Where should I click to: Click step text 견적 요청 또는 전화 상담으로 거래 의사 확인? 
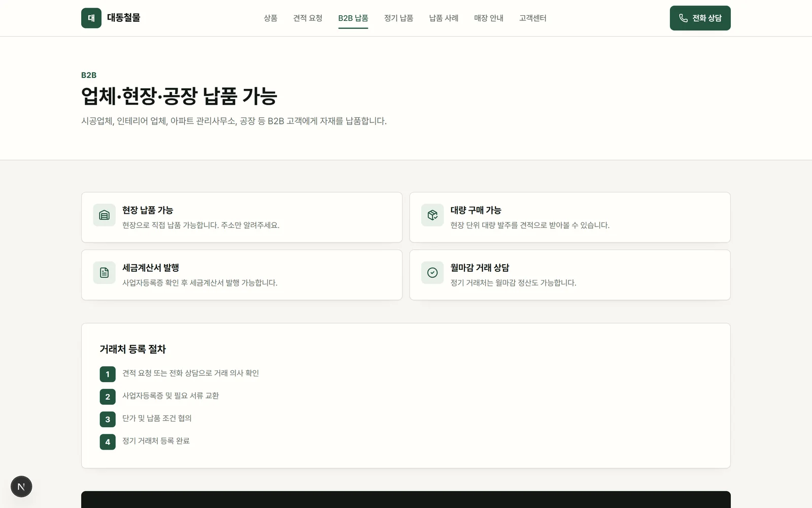tap(191, 373)
